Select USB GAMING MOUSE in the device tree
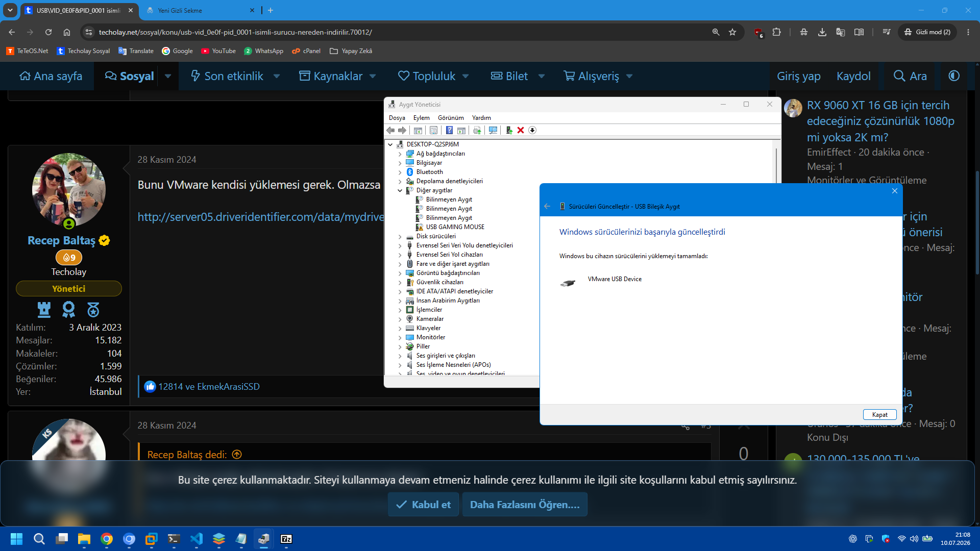The height and width of the screenshot is (551, 980). 455,227
